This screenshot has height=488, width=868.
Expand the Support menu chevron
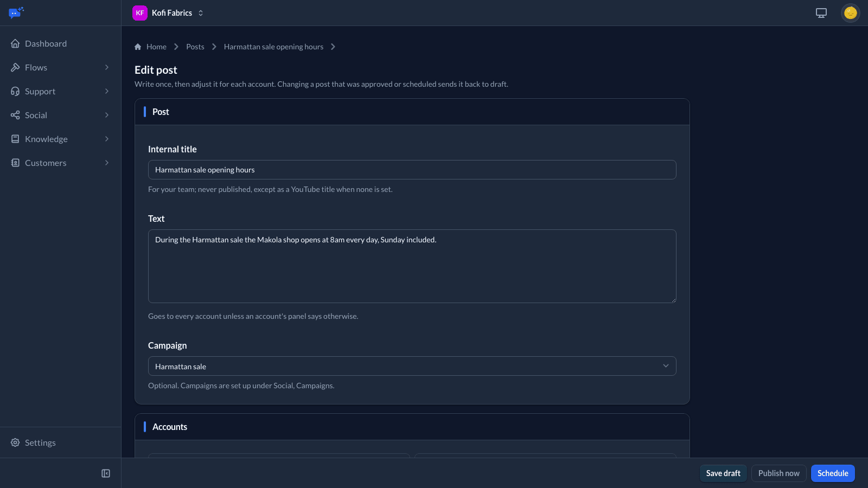tap(107, 91)
